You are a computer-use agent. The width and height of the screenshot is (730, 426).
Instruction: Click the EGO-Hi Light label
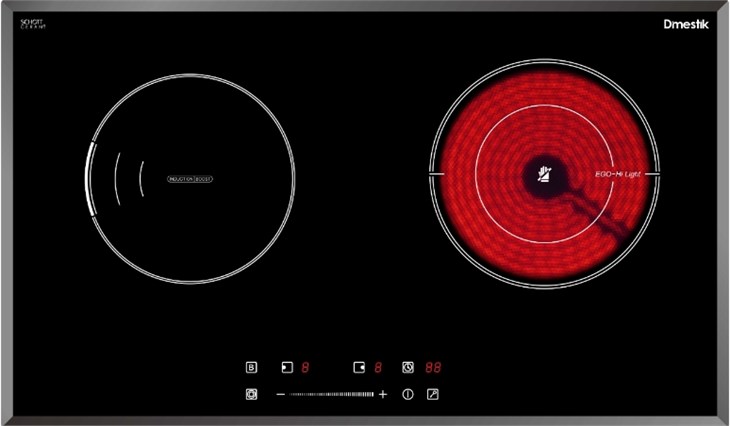pos(618,174)
